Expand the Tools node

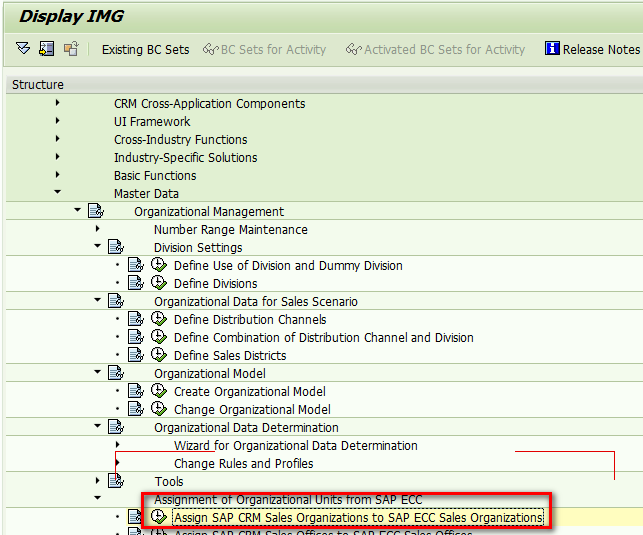point(98,480)
